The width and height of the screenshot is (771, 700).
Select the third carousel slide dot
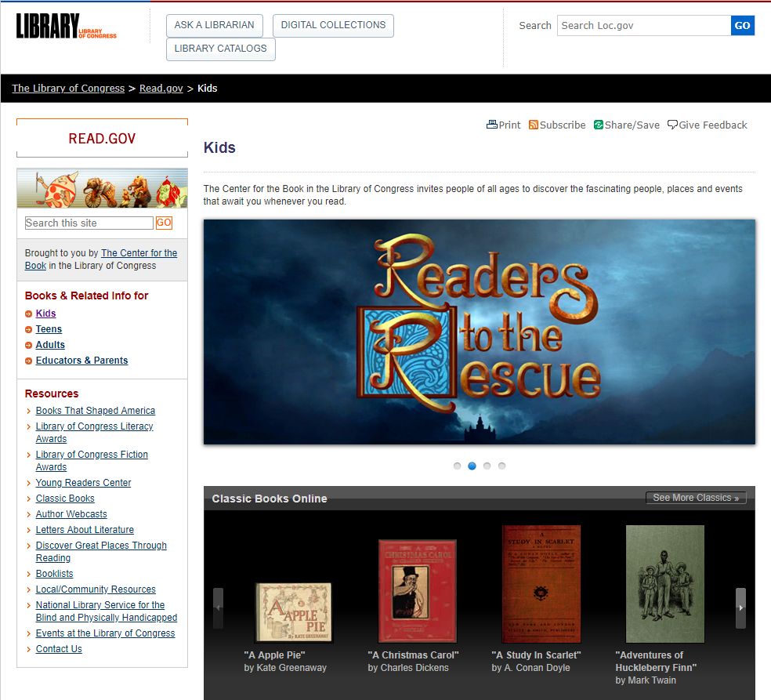tap(487, 466)
